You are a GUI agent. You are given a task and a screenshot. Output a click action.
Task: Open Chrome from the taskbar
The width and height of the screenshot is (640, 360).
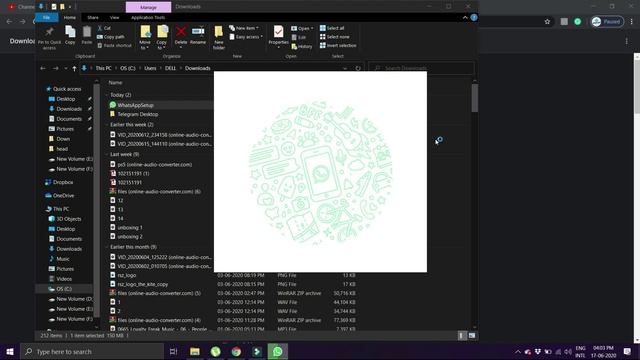tap(236, 351)
